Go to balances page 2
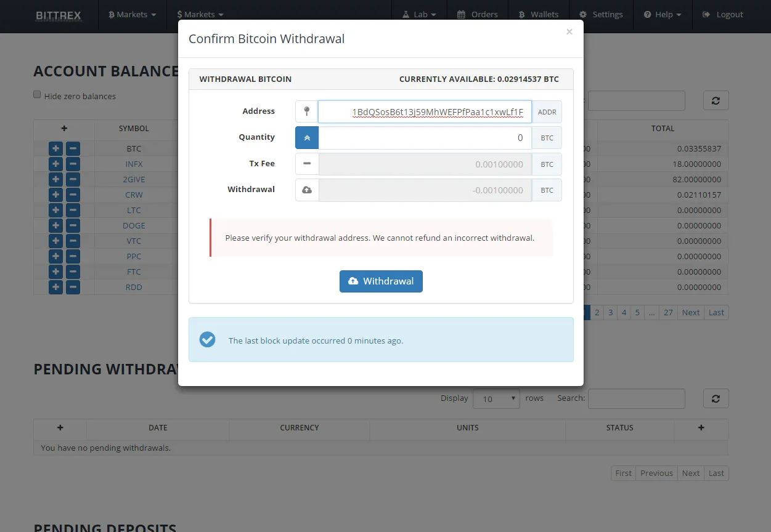 click(597, 313)
